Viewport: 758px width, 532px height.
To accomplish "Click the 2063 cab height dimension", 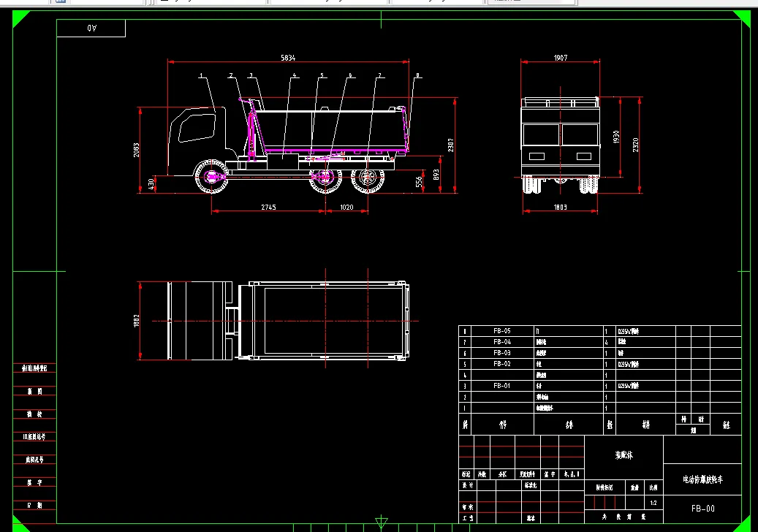I will pyautogui.click(x=137, y=150).
